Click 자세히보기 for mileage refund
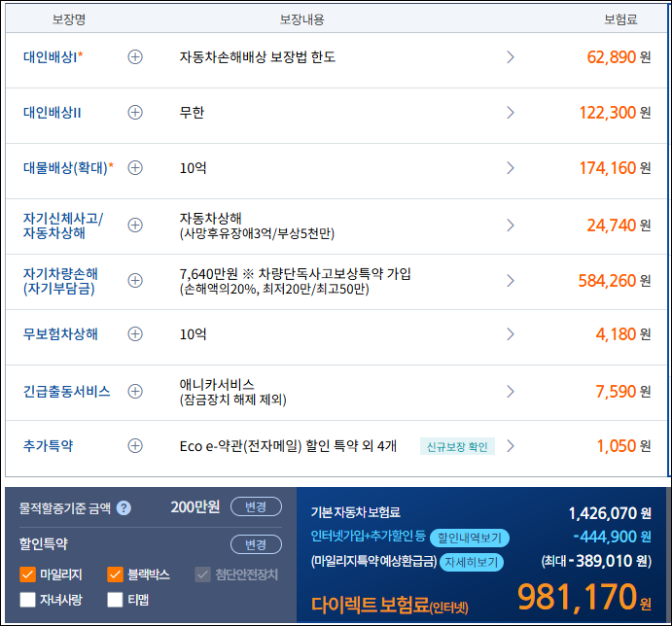Screen dimensions: 672x626 click(x=472, y=562)
